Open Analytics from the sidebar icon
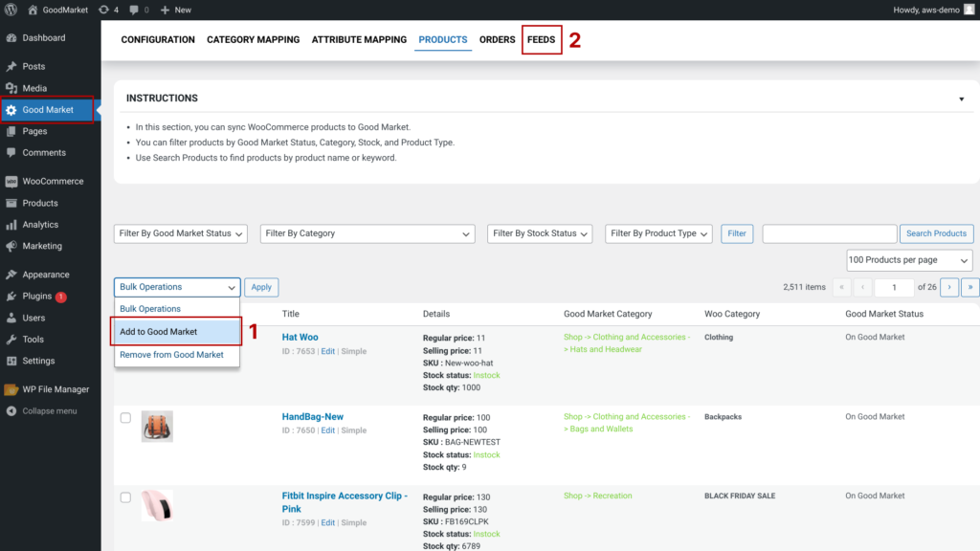 11,225
